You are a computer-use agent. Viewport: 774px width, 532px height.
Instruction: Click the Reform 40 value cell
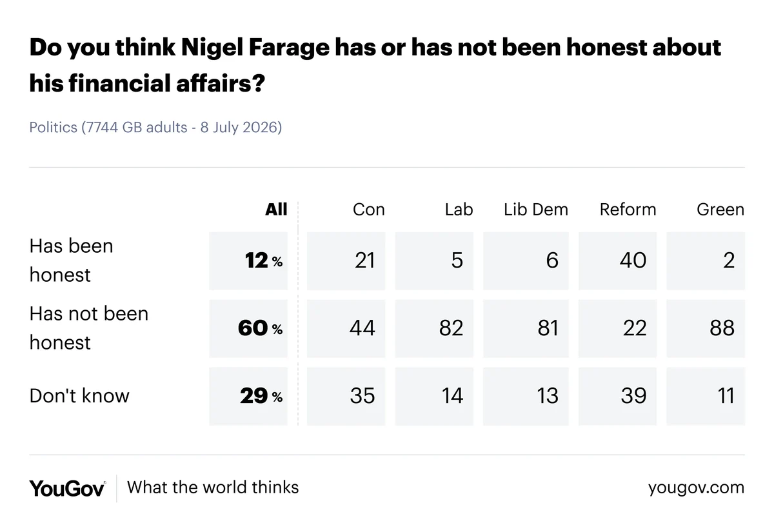[x=617, y=261]
